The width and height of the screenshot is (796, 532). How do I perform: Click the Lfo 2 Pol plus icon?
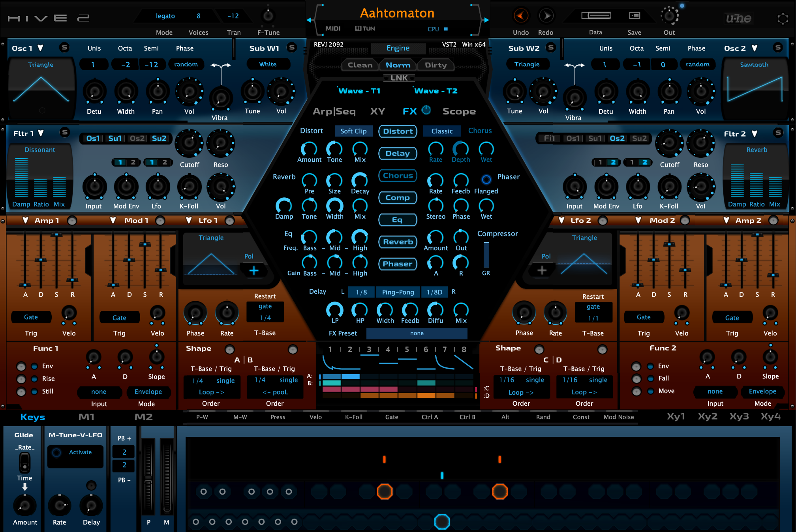[x=542, y=270]
